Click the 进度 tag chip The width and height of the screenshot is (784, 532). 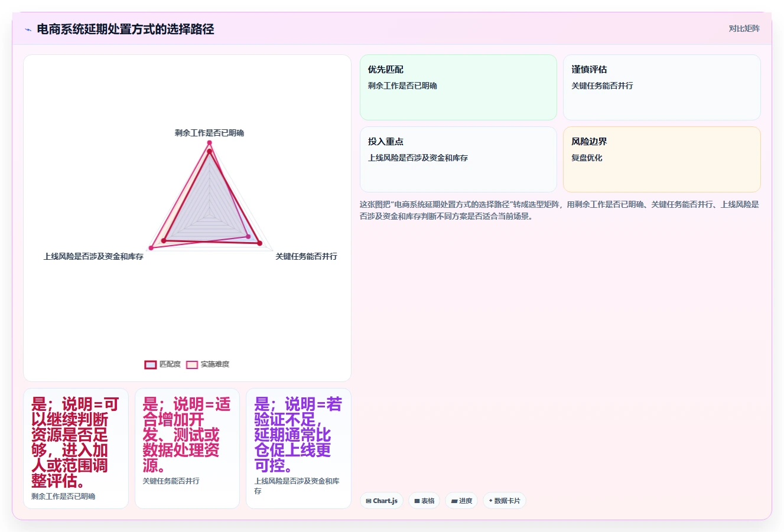[461, 501]
